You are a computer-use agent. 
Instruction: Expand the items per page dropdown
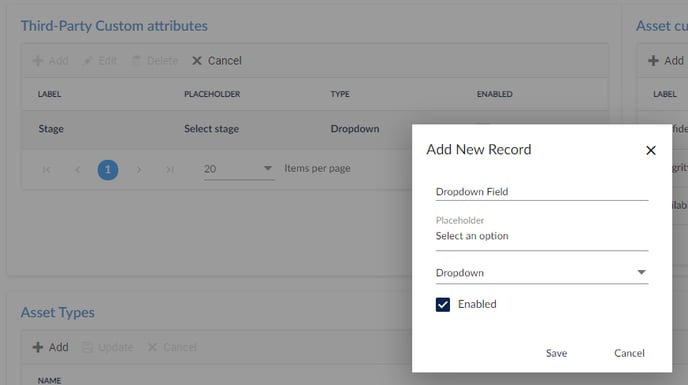pyautogui.click(x=239, y=169)
